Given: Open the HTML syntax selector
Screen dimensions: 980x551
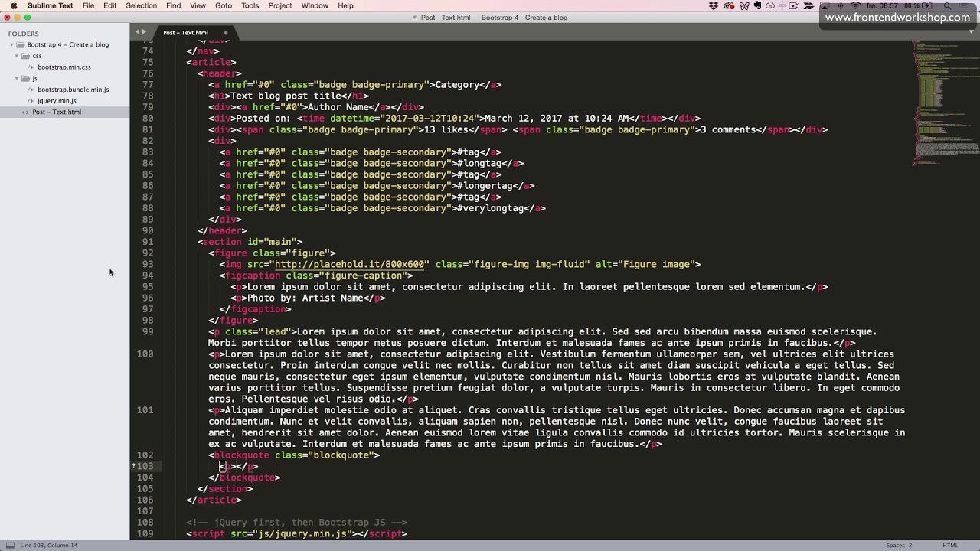Looking at the screenshot, I should pyautogui.click(x=950, y=545).
